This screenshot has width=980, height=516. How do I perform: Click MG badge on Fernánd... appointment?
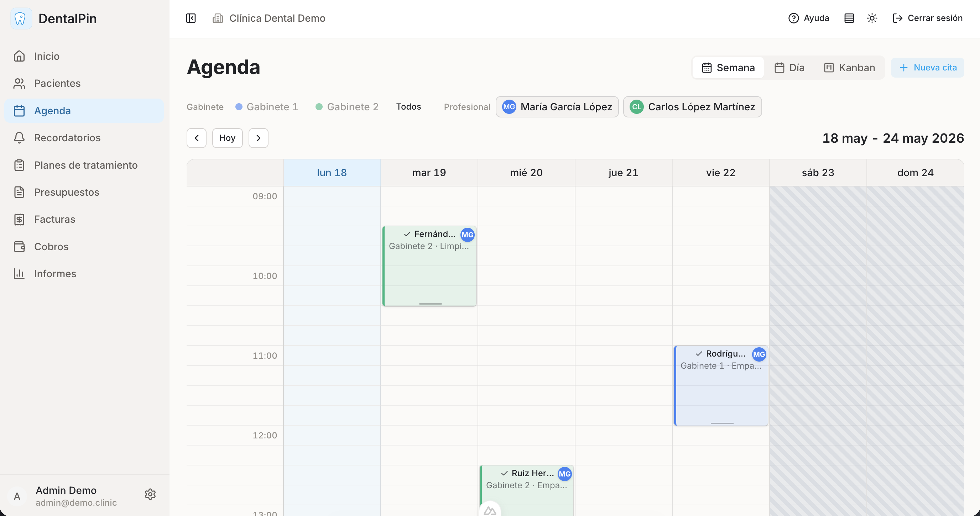pyautogui.click(x=467, y=235)
